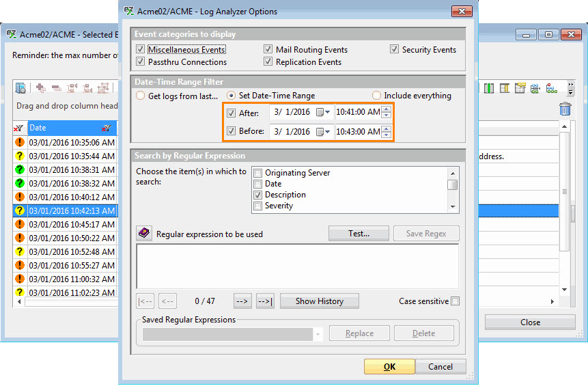Expand the Saved Regular Expressions combo box
Image resolution: width=588 pixels, height=386 pixels.
318,334
